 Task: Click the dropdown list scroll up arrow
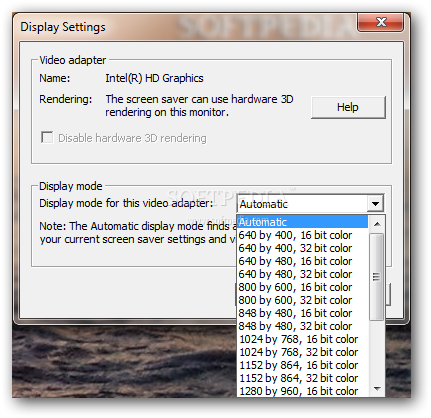click(x=377, y=224)
